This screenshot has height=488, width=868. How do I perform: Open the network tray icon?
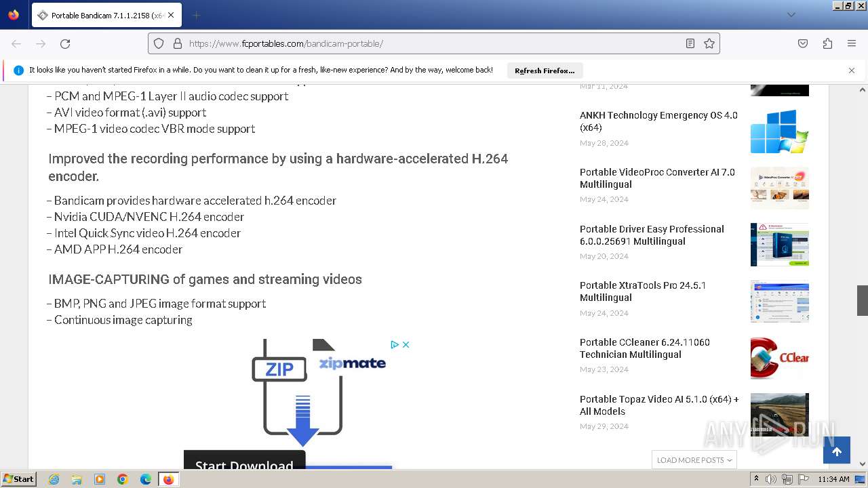coord(787,479)
